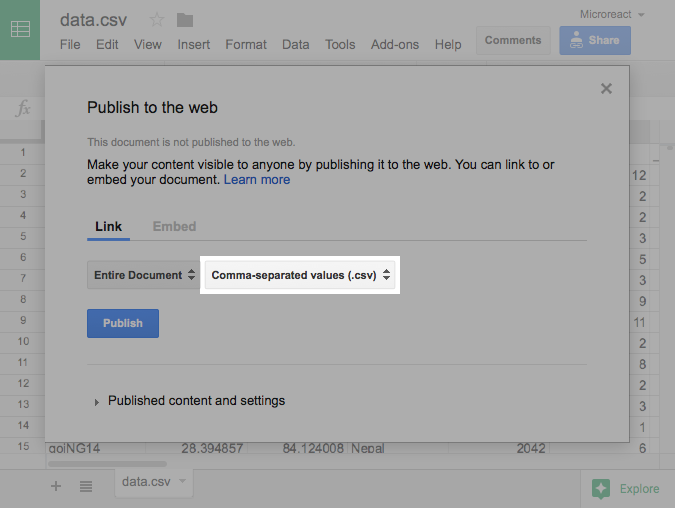Rename the data.csv document title
The width and height of the screenshot is (675, 508).
pyautogui.click(x=93, y=20)
